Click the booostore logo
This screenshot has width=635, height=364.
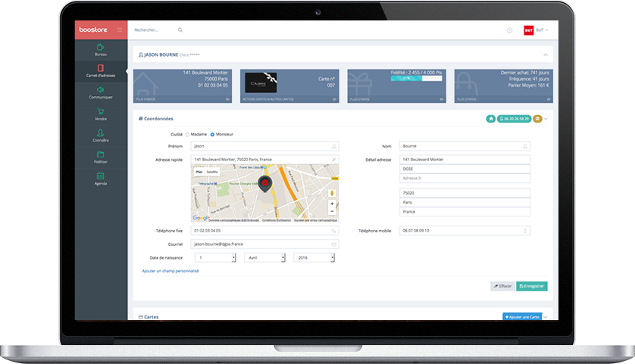pos(93,30)
